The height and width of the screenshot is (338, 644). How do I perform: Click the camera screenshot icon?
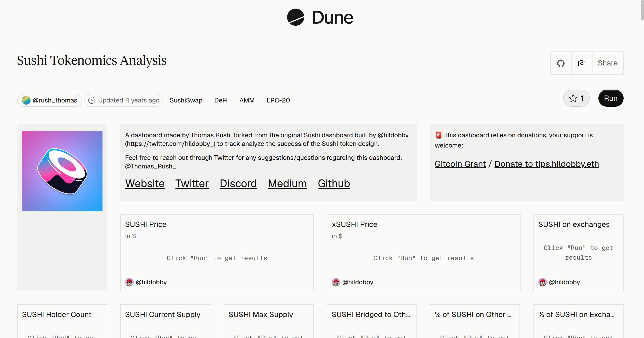click(581, 63)
